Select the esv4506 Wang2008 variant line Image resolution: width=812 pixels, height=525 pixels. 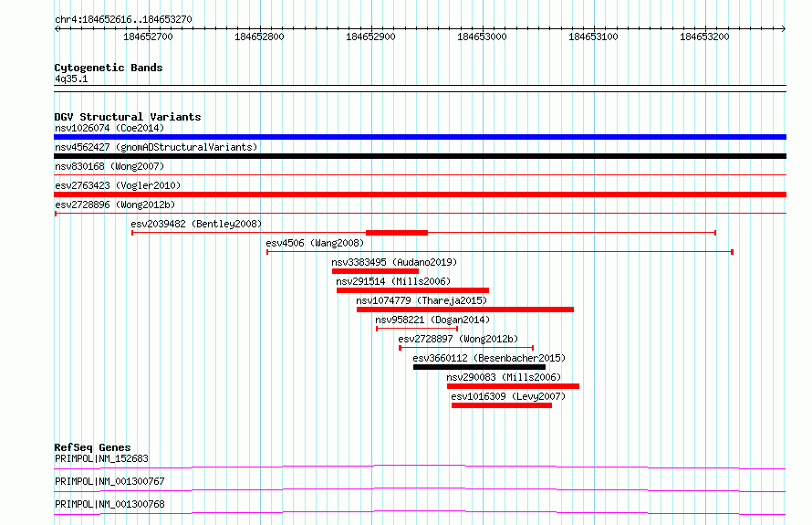tap(500, 252)
